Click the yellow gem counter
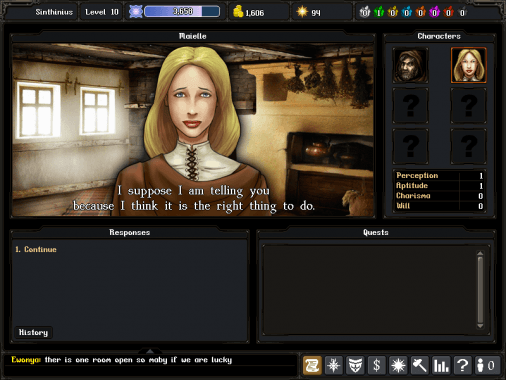Image resolution: width=506 pixels, height=380 pixels. pos(393,12)
